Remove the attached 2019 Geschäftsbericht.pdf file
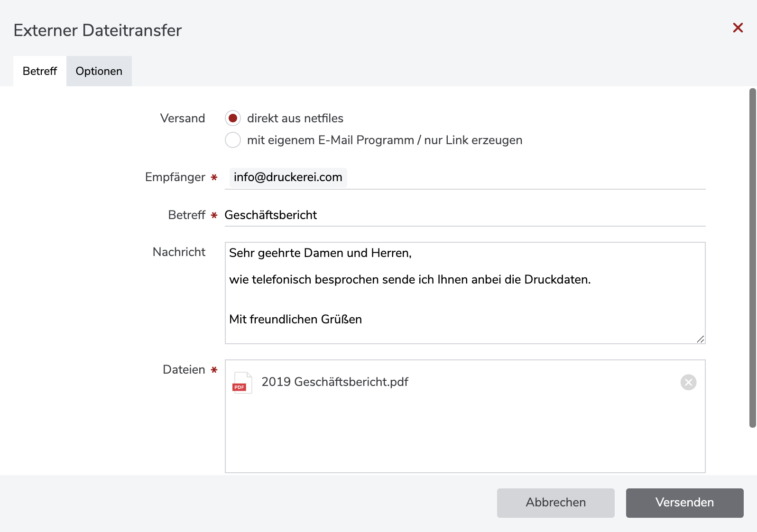 [x=688, y=382]
